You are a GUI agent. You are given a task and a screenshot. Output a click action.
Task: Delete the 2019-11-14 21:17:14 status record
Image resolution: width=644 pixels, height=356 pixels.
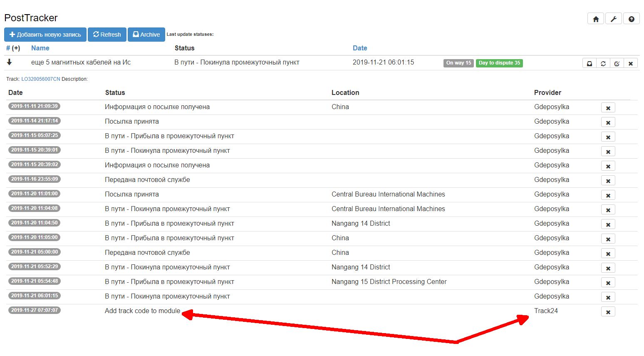tap(608, 122)
